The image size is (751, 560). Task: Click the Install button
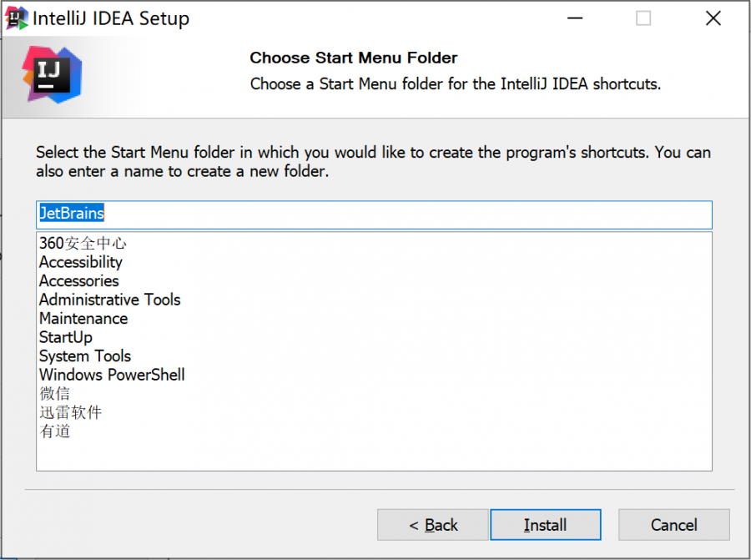tap(545, 525)
